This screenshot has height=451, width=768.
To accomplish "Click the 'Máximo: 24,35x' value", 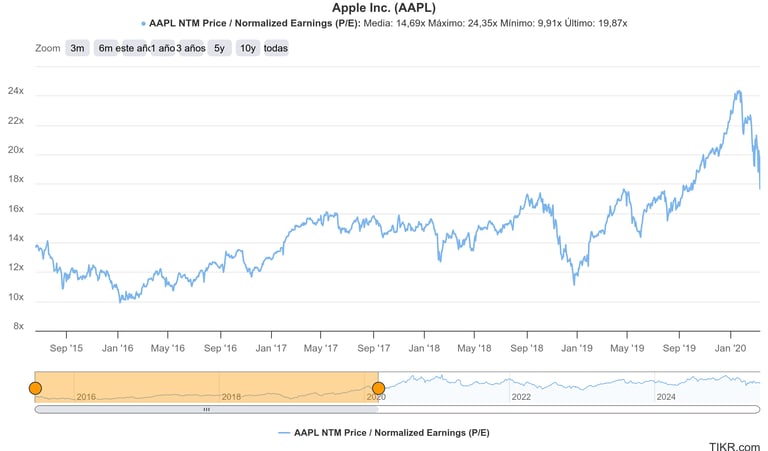I will pyautogui.click(x=463, y=23).
